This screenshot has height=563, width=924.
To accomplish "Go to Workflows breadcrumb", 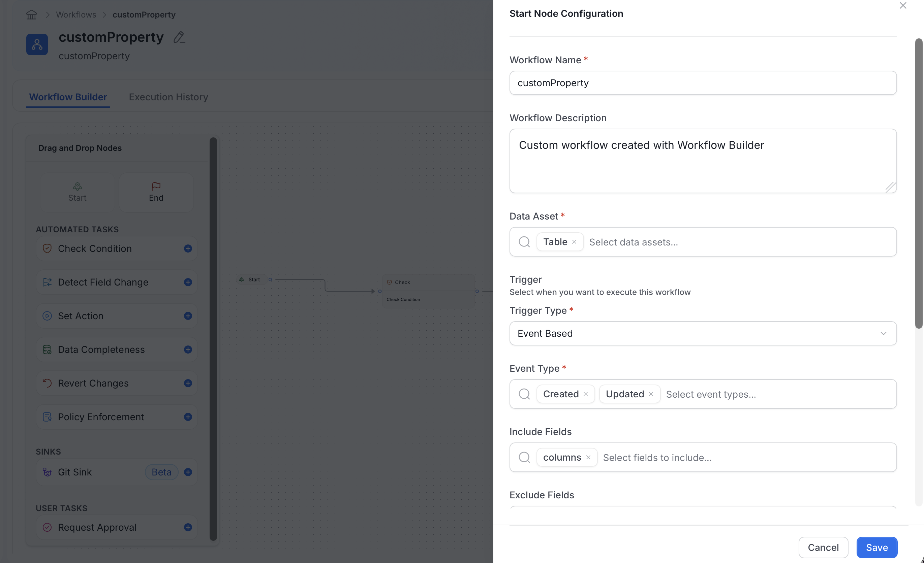I will coord(76,14).
